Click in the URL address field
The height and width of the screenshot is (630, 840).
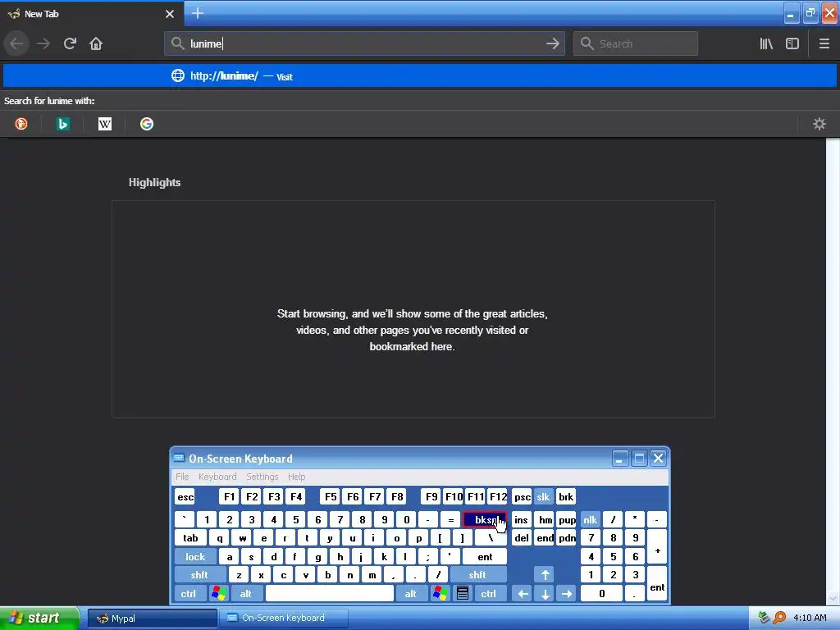tap(364, 43)
